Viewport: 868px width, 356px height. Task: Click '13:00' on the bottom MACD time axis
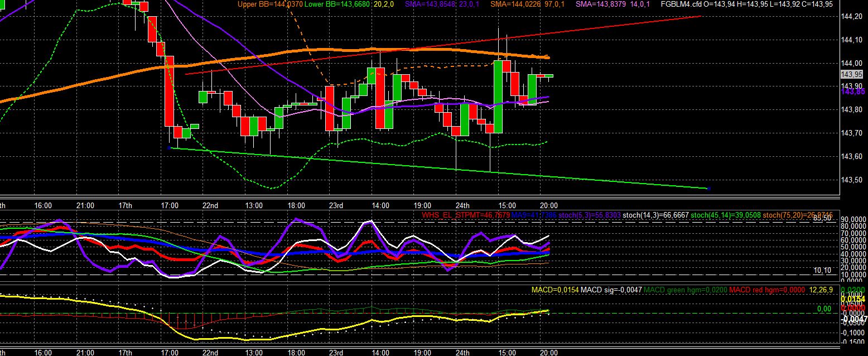[x=253, y=353]
